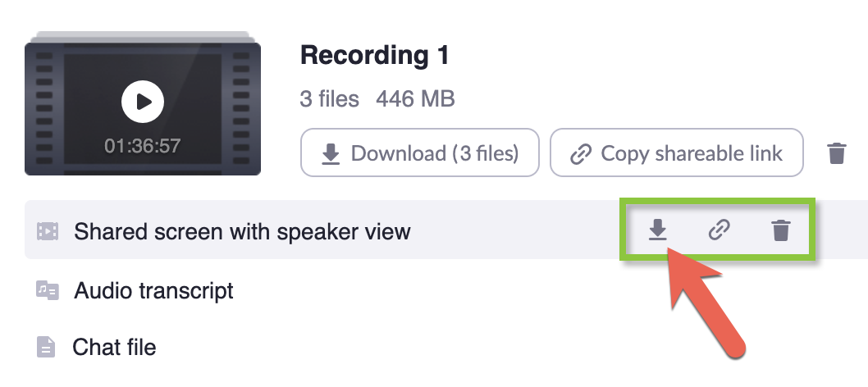Download the Shared screen with speaker view file
868x387 pixels.
coord(656,232)
